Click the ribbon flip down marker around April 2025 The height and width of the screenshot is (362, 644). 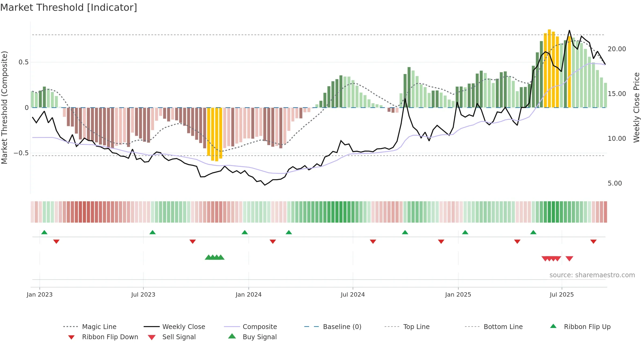click(x=517, y=242)
